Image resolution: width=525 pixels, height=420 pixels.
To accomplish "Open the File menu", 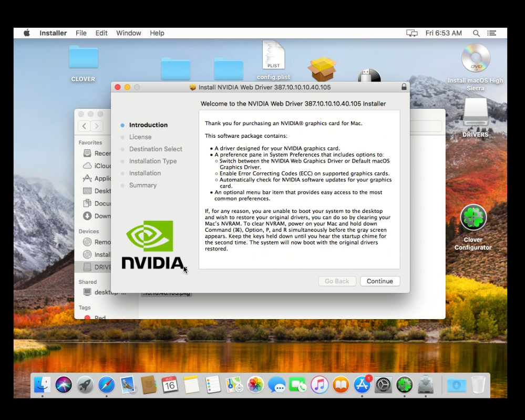I will point(81,33).
